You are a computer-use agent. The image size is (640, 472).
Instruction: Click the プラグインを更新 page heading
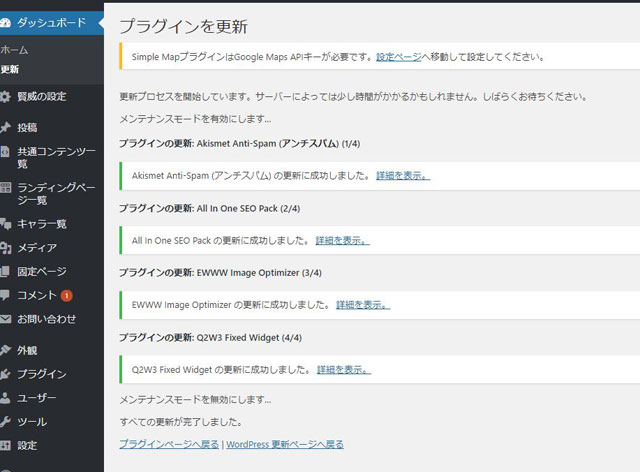[183, 27]
